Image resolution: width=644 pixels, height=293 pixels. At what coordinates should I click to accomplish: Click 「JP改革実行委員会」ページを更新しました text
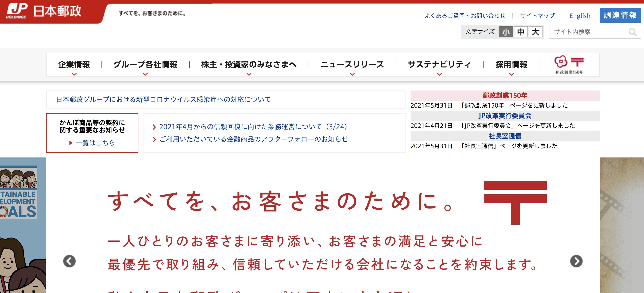click(x=518, y=126)
